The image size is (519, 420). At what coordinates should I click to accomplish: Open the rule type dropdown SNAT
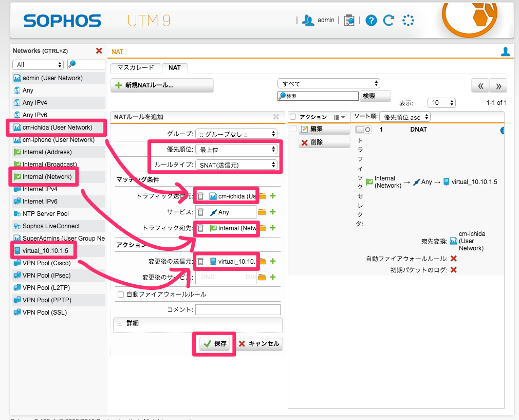click(x=236, y=165)
